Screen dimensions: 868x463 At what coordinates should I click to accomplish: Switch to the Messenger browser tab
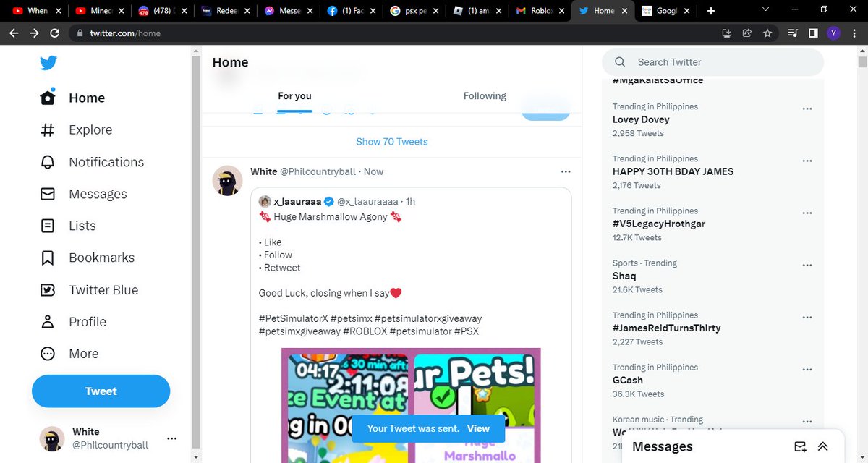(x=287, y=11)
